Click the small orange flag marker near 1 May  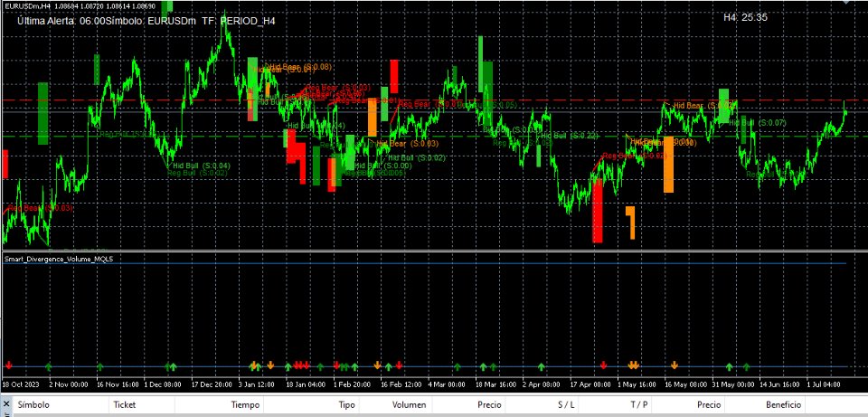point(631,223)
